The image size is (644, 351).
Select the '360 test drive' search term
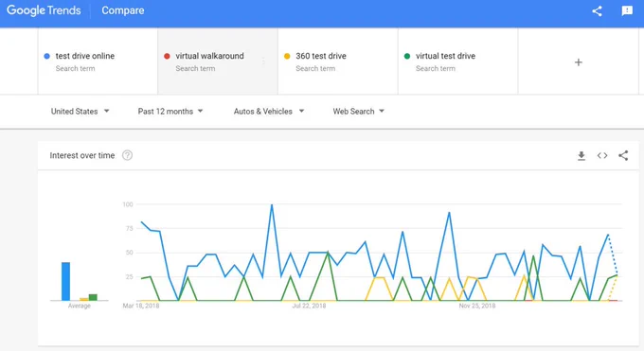[337, 61]
